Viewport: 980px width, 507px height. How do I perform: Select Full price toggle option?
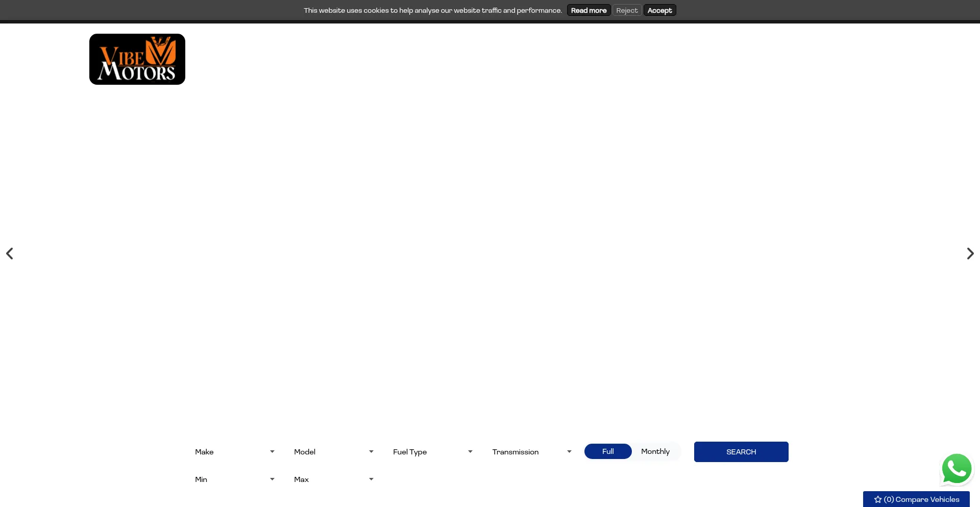[x=607, y=451]
